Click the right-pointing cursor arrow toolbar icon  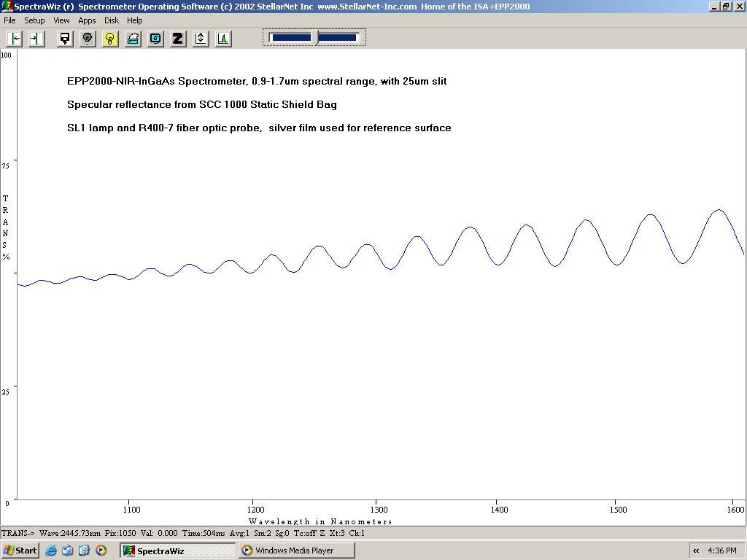(36, 39)
